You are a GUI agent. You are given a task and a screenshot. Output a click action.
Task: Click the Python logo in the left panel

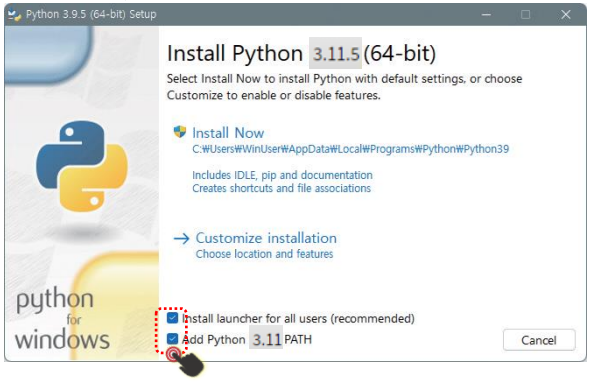[x=82, y=166]
